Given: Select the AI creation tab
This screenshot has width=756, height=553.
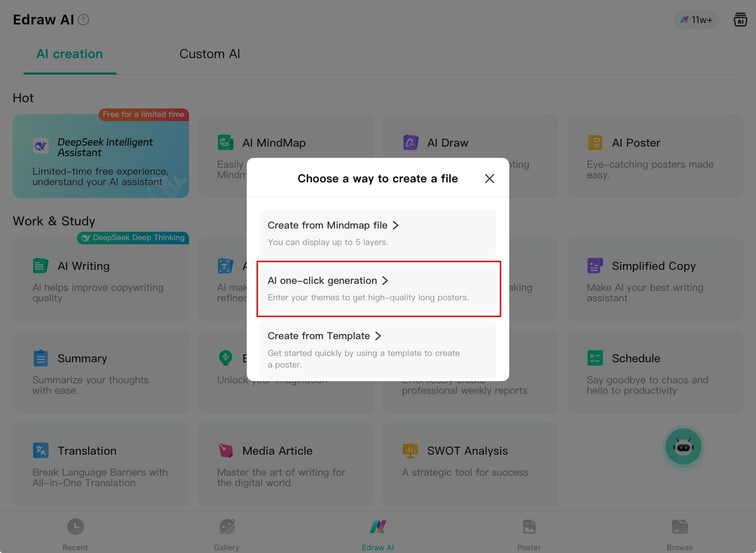Looking at the screenshot, I should tap(70, 54).
